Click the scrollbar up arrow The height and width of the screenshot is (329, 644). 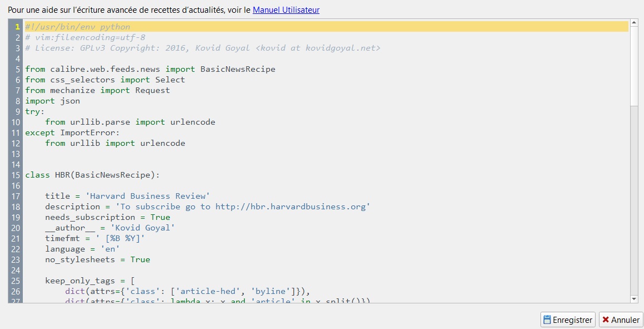(x=634, y=23)
